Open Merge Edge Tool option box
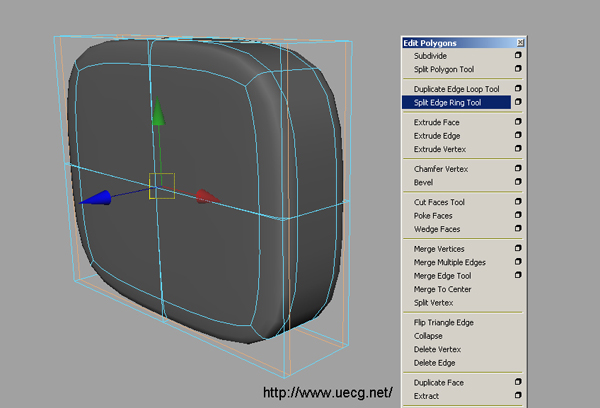This screenshot has width=600, height=408. (518, 275)
